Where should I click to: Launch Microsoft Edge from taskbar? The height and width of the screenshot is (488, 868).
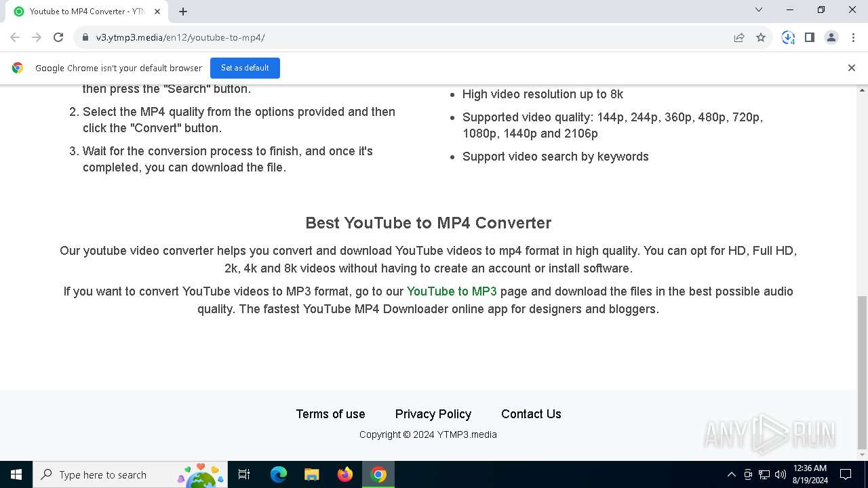[x=278, y=474]
